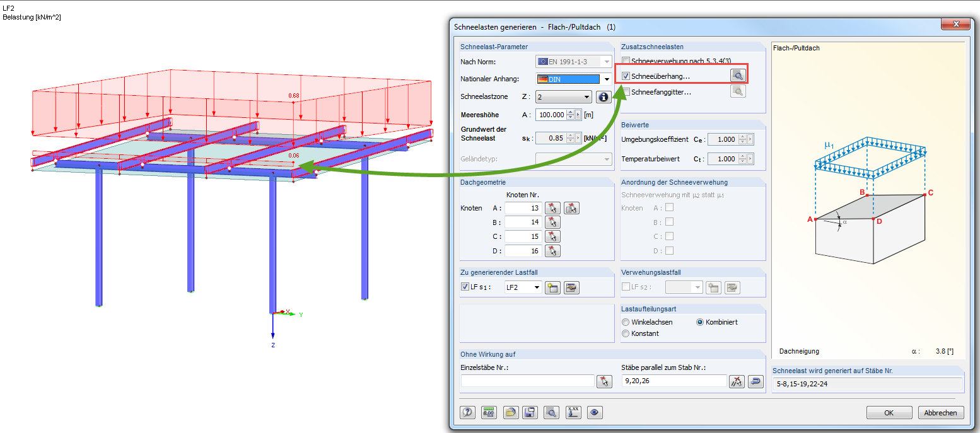Pick node C graphically

[552, 237]
